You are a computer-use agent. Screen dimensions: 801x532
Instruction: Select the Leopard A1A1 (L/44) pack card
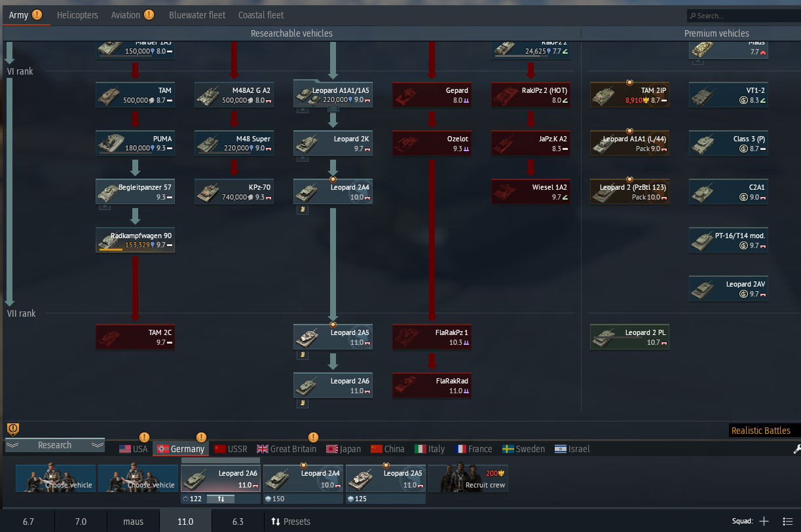(630, 143)
